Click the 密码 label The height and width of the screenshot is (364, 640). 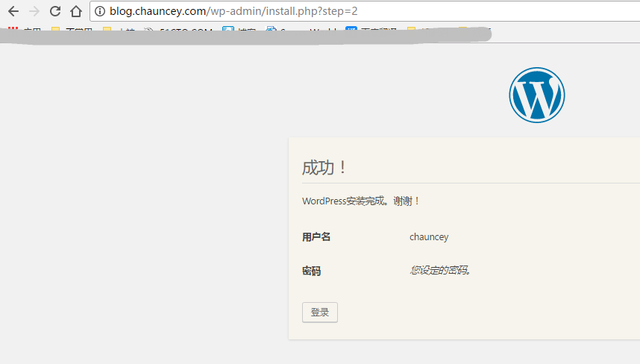(312, 271)
